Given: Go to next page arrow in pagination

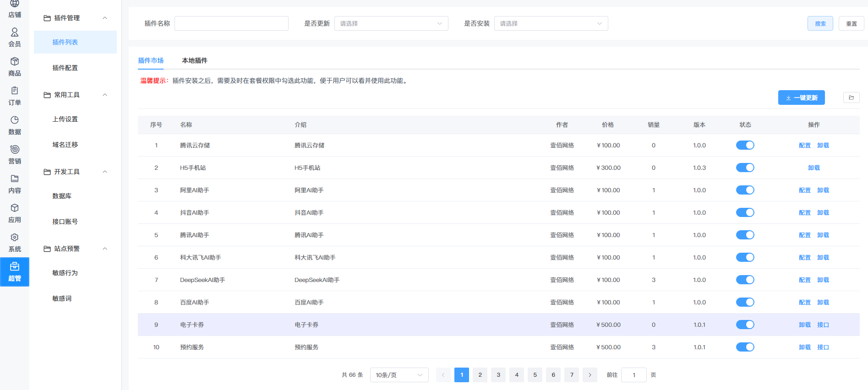Looking at the screenshot, I should coord(590,375).
